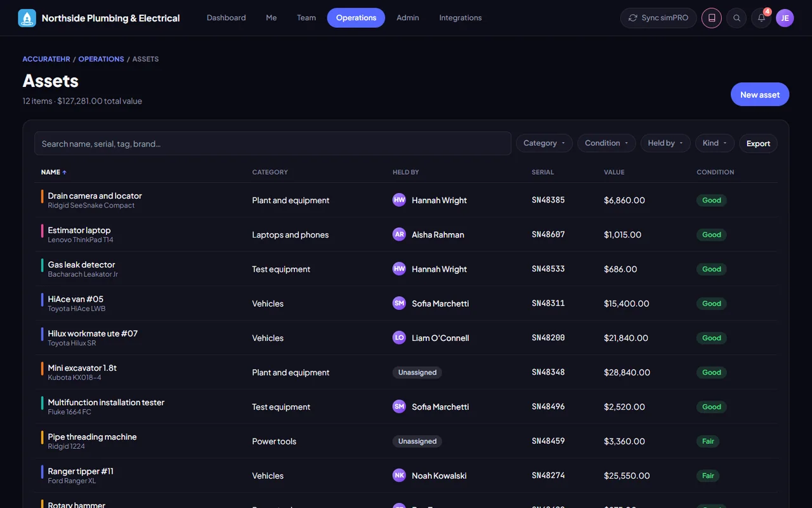The height and width of the screenshot is (508, 812).
Task: Open the notifications bell
Action: (x=761, y=18)
